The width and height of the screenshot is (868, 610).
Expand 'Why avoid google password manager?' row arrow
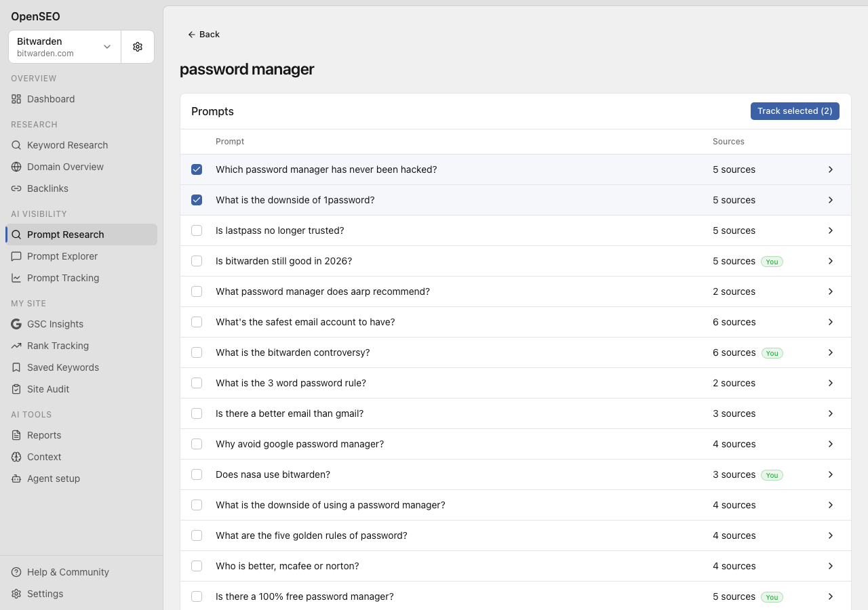click(x=831, y=444)
